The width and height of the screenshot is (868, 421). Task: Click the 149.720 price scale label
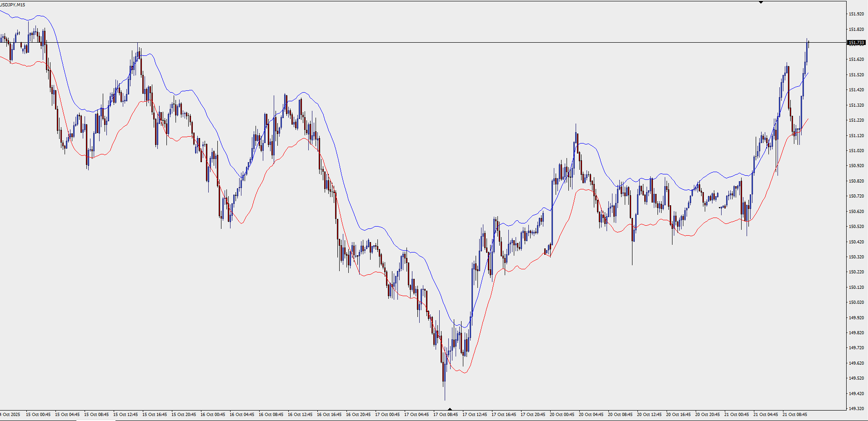coord(856,348)
